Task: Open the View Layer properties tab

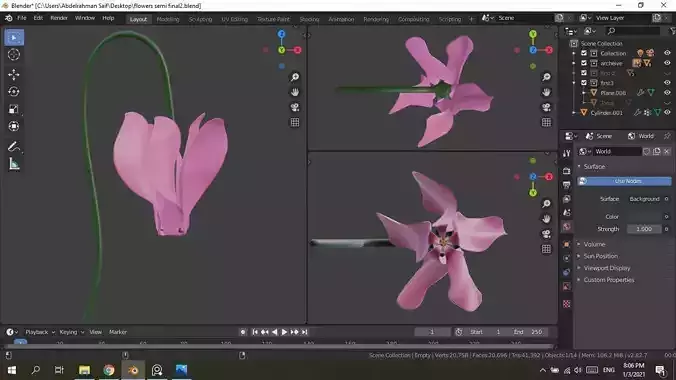Action: click(566, 199)
